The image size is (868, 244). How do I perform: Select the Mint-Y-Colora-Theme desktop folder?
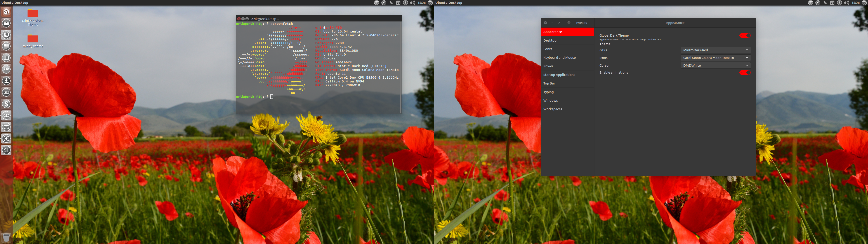tap(33, 18)
